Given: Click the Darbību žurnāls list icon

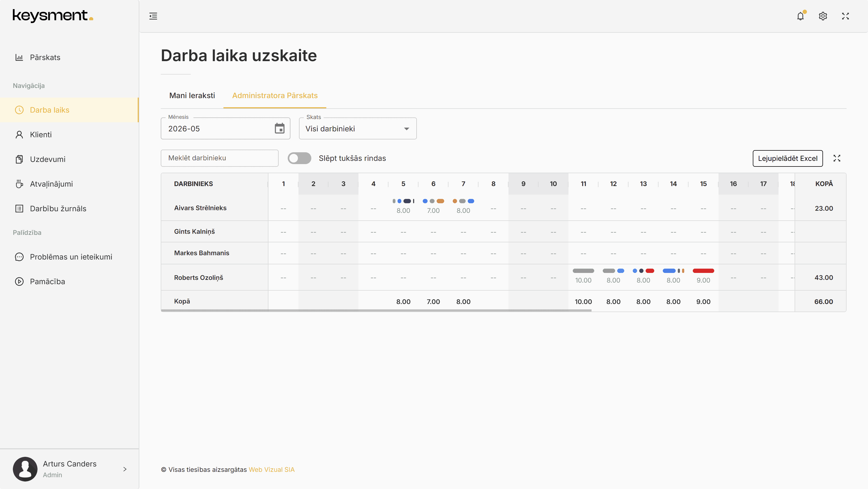Looking at the screenshot, I should [19, 208].
